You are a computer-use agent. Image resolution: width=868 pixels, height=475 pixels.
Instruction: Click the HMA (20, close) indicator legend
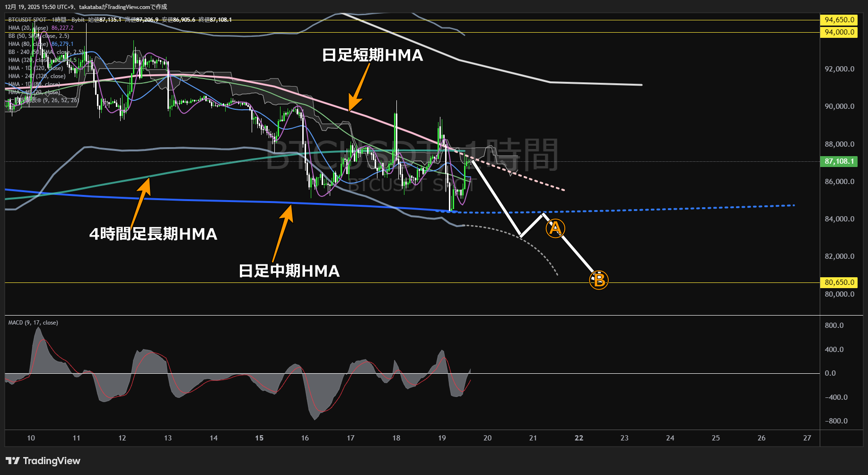point(28,28)
